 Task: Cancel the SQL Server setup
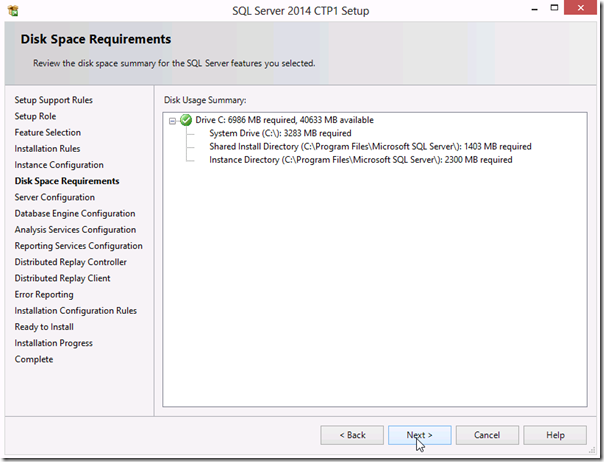pos(487,435)
